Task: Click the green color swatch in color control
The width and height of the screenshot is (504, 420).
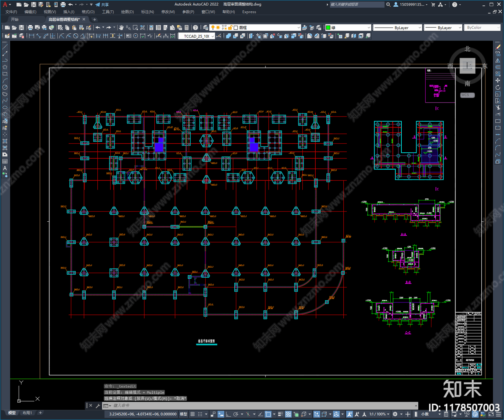Action: point(328,28)
